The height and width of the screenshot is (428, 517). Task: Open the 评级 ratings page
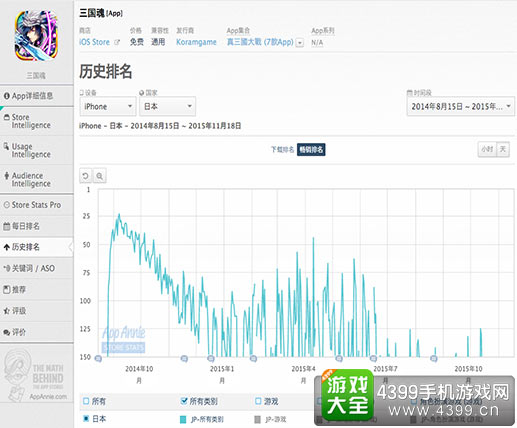point(36,311)
